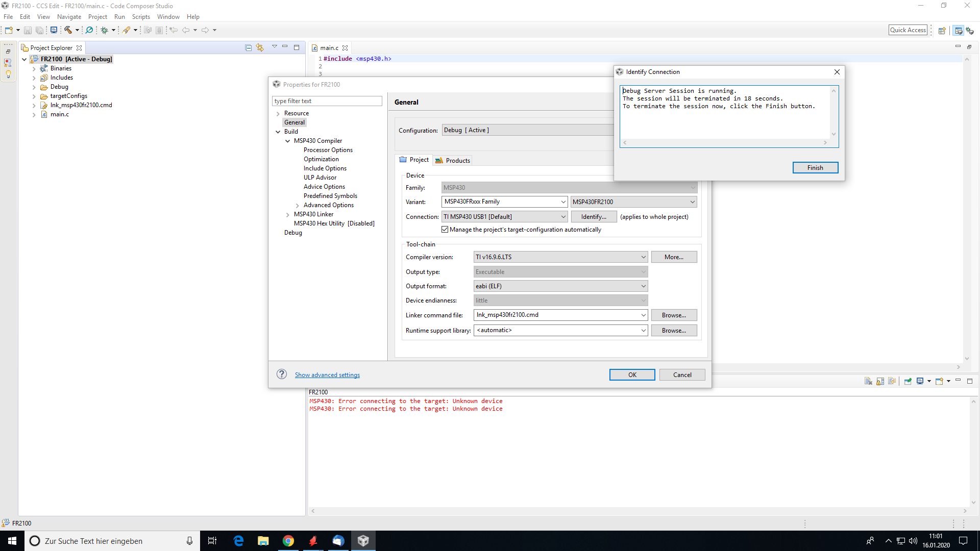Select MSP430FRxxx Family variant dropdown
Image resolution: width=980 pixels, height=551 pixels.
505,202
